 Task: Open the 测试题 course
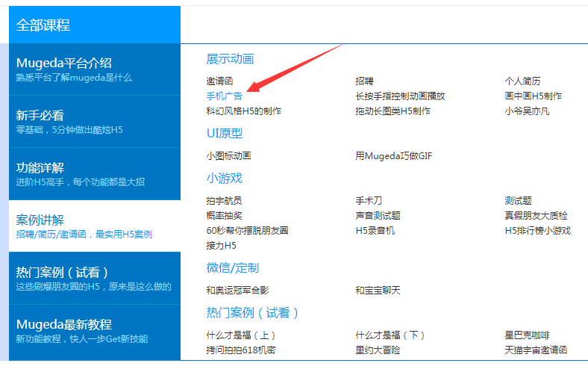click(x=519, y=201)
